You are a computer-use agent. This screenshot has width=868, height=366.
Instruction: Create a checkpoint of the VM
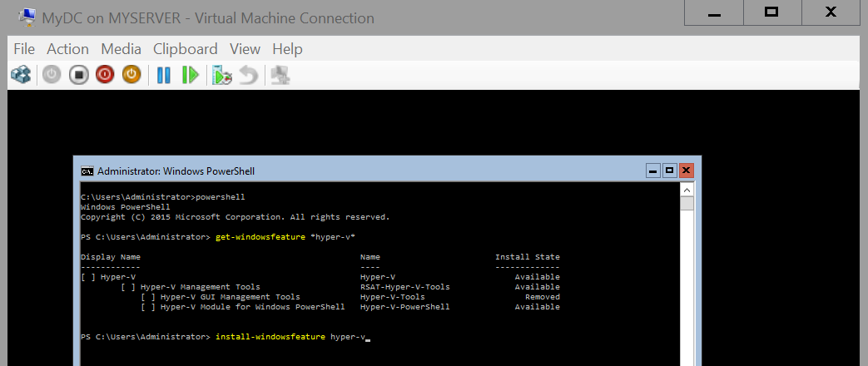pos(221,75)
